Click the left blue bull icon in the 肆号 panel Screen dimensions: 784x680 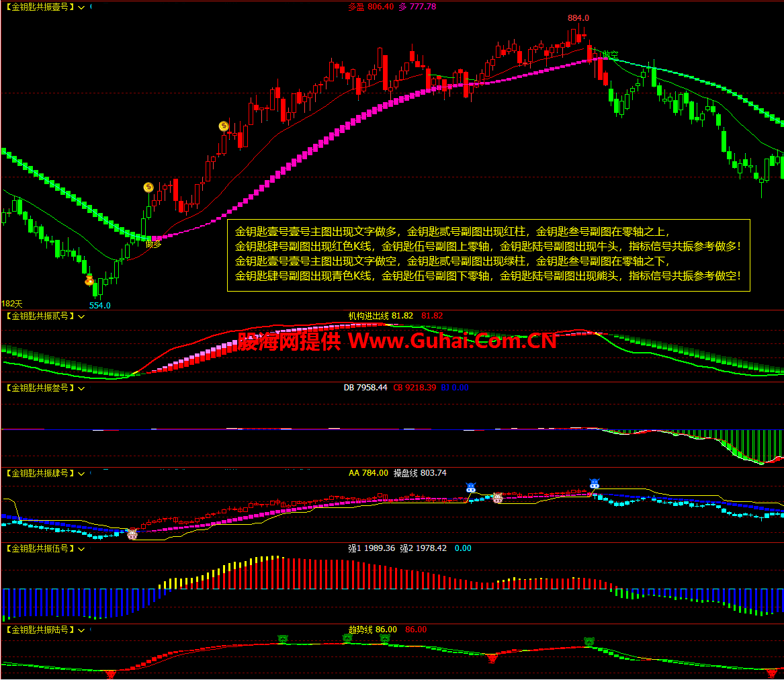(x=470, y=487)
